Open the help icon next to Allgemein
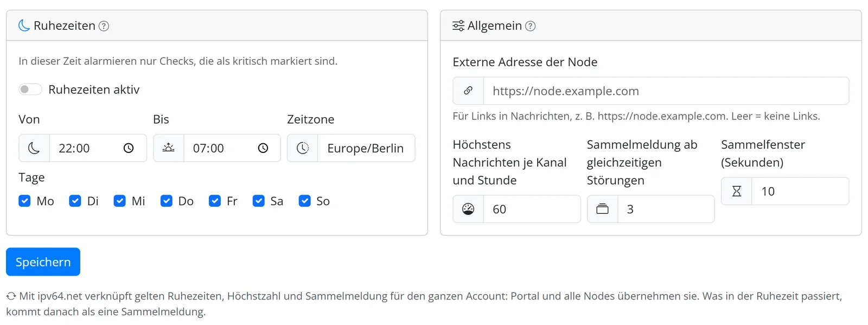868x325 pixels. coord(531,26)
